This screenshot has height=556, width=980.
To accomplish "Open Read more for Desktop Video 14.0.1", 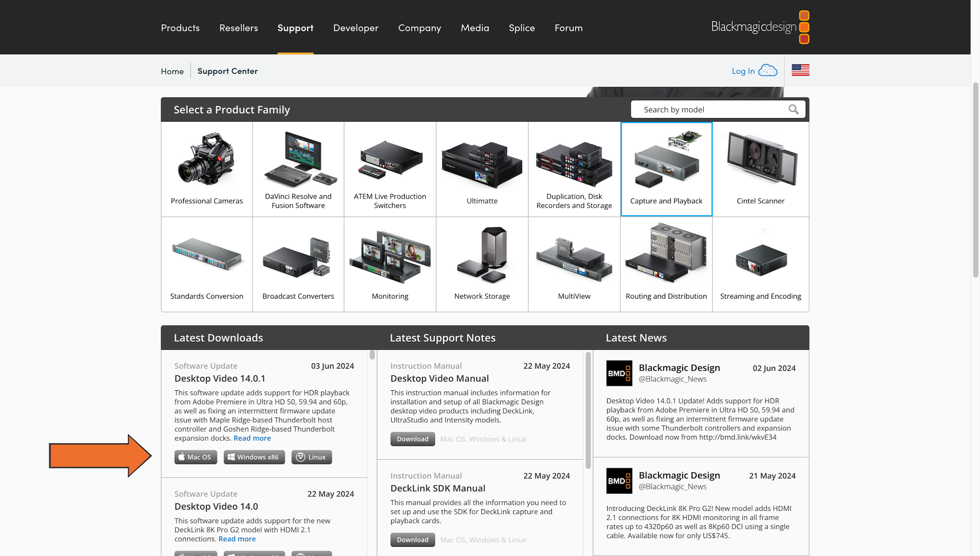I will click(x=252, y=438).
